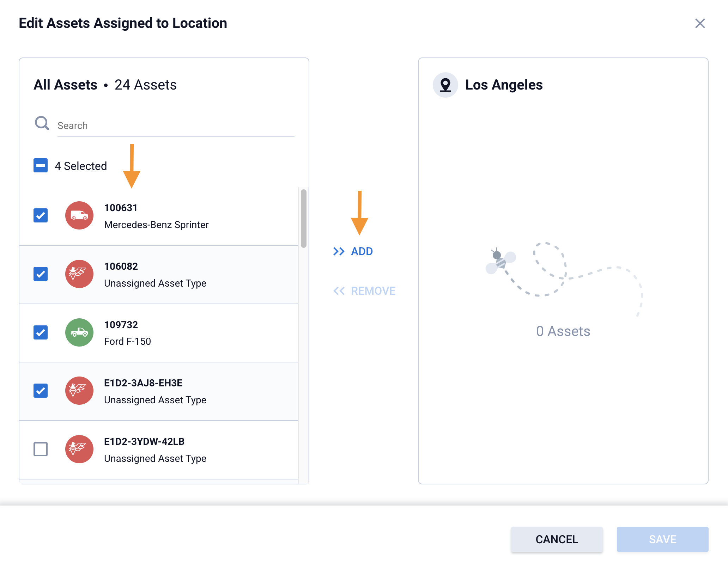Focus the asset Search field
The height and width of the screenshot is (569, 728).
pos(176,126)
